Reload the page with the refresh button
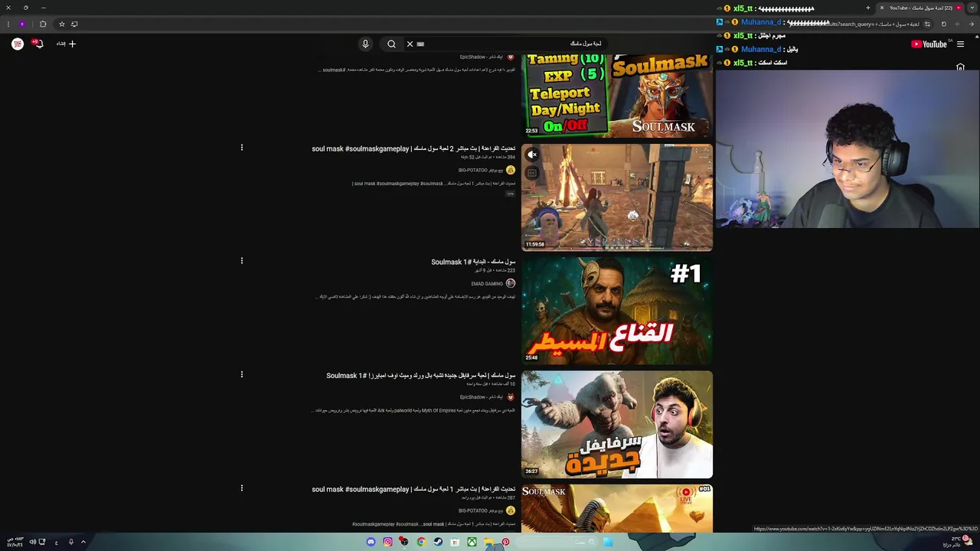This screenshot has height=551, width=980. click(x=943, y=24)
